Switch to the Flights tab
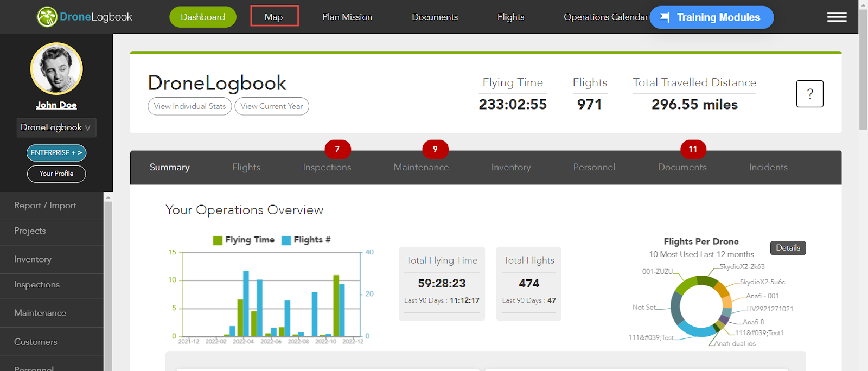The height and width of the screenshot is (371, 868). pos(246,167)
